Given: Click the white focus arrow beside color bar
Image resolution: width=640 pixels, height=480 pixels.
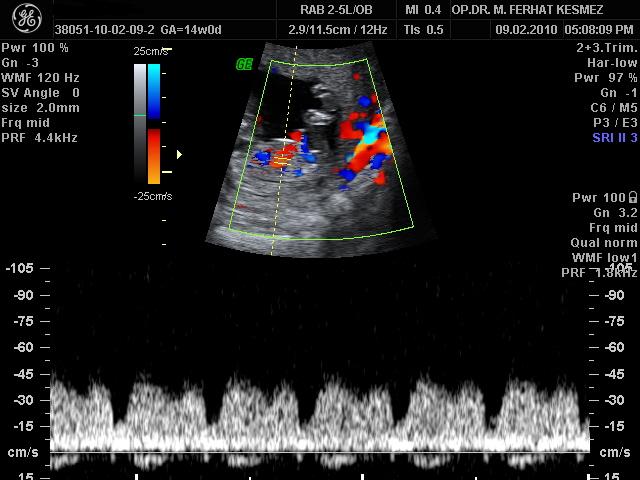Looking at the screenshot, I should (179, 154).
